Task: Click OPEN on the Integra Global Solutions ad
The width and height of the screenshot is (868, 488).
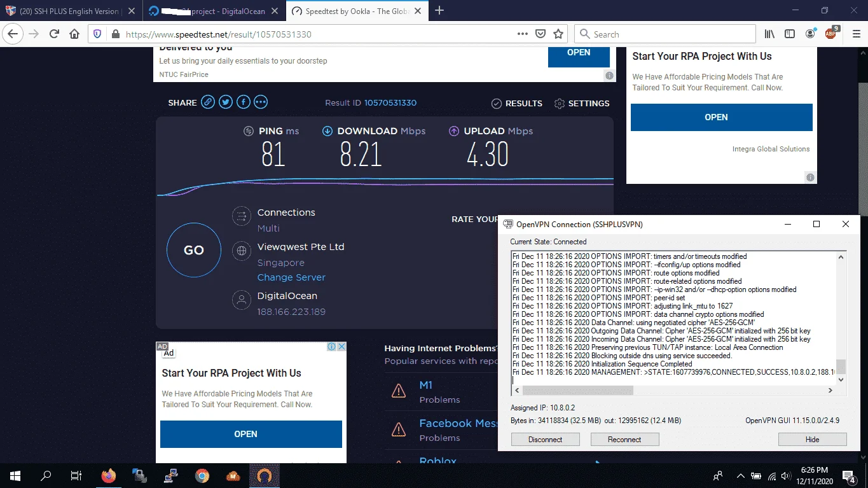Action: click(722, 117)
